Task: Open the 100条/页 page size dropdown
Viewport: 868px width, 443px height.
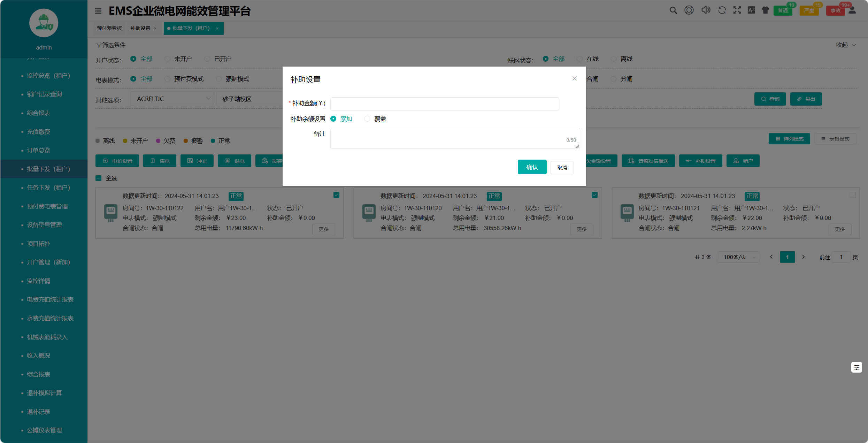Action: point(738,257)
